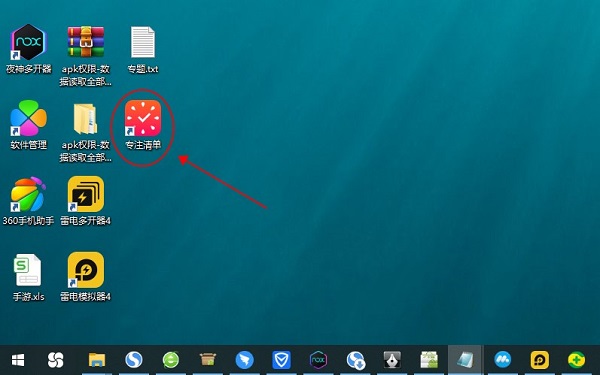The height and width of the screenshot is (375, 600).
Task: Open the green 360 browser taskbar icon
Action: pyautogui.click(x=171, y=360)
